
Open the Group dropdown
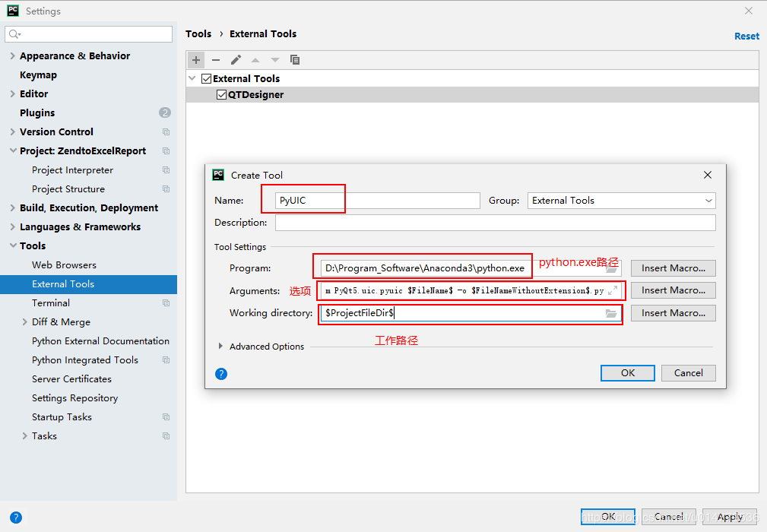tap(621, 201)
